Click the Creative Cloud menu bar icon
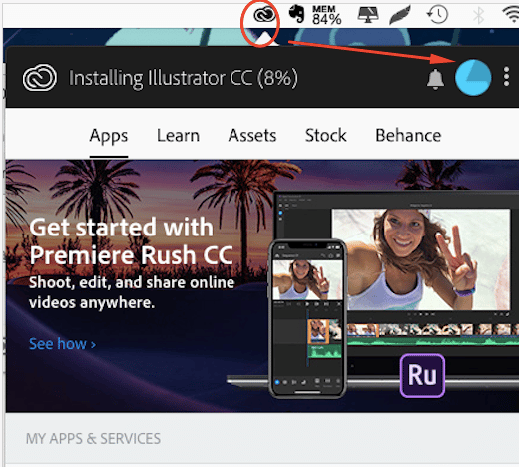519x467 pixels. tap(264, 15)
